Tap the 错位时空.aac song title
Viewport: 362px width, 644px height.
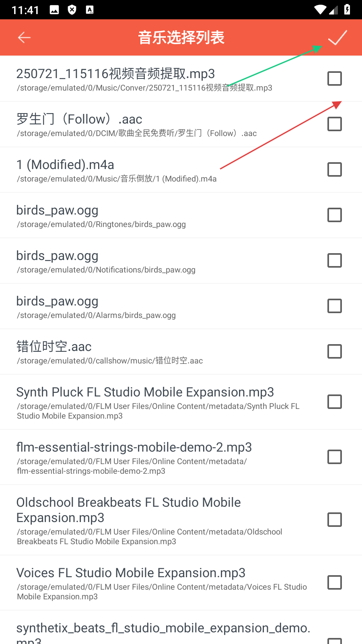(x=54, y=347)
